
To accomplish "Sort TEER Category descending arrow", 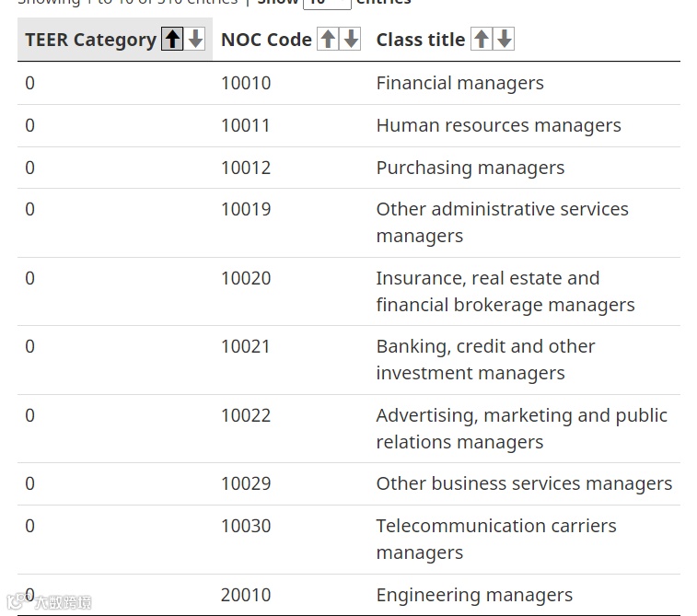I will point(195,39).
